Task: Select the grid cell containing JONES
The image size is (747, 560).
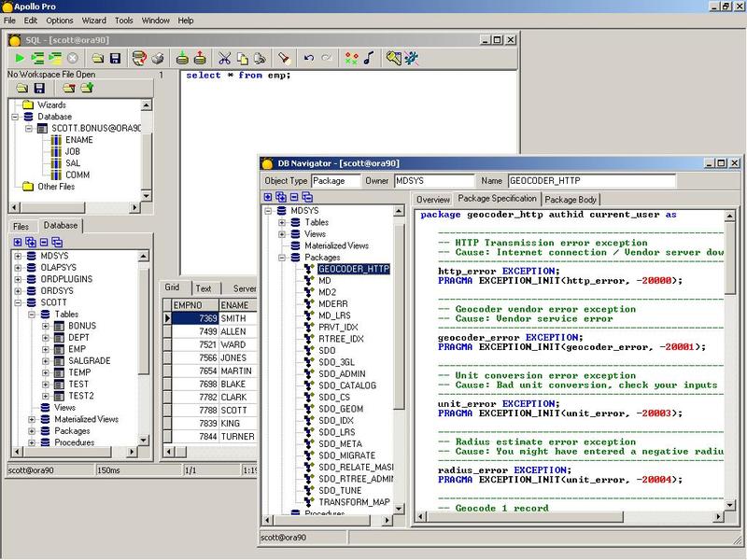Action: tap(238, 358)
